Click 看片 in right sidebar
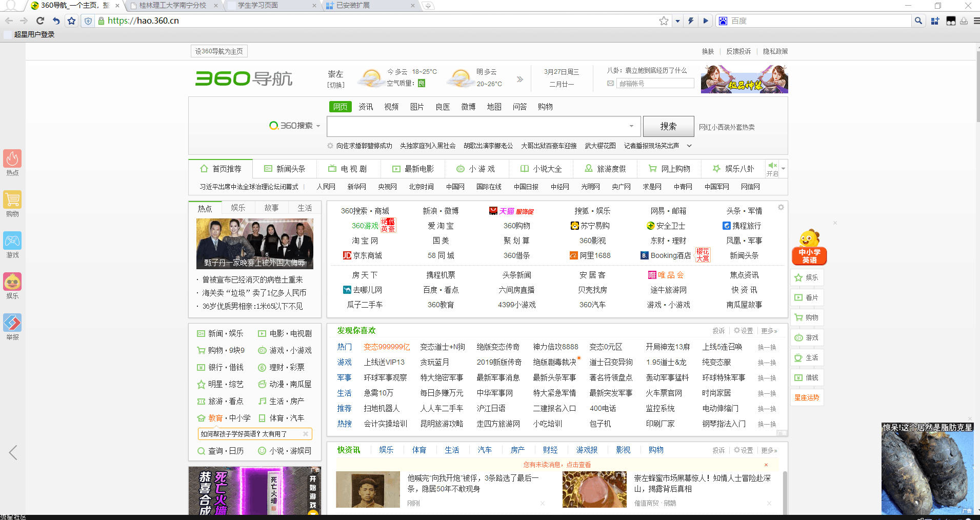Screen dimensions: 980x520 pyautogui.click(x=807, y=297)
